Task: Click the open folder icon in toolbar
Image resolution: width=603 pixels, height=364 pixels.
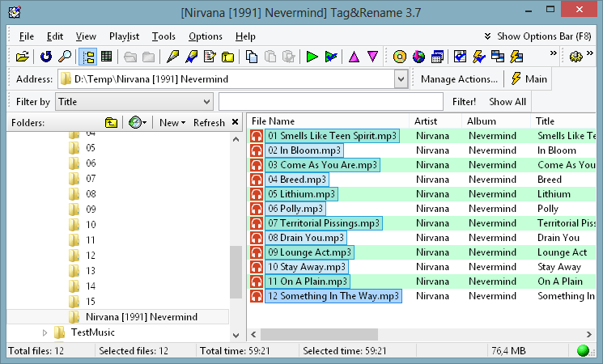Action: [x=23, y=57]
